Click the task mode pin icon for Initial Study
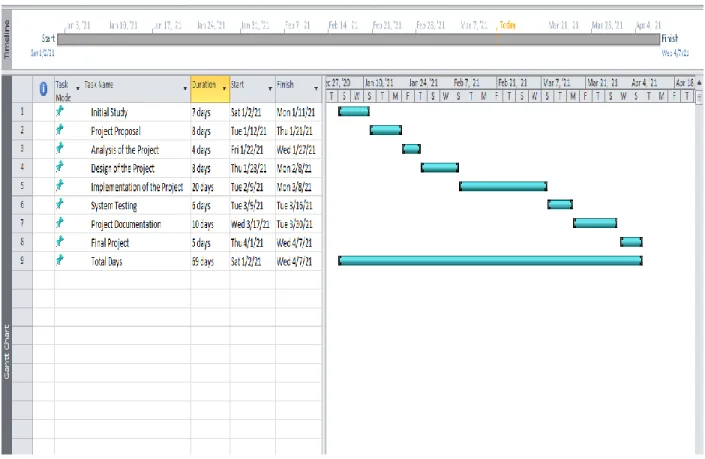The height and width of the screenshot is (459, 705). (x=60, y=111)
